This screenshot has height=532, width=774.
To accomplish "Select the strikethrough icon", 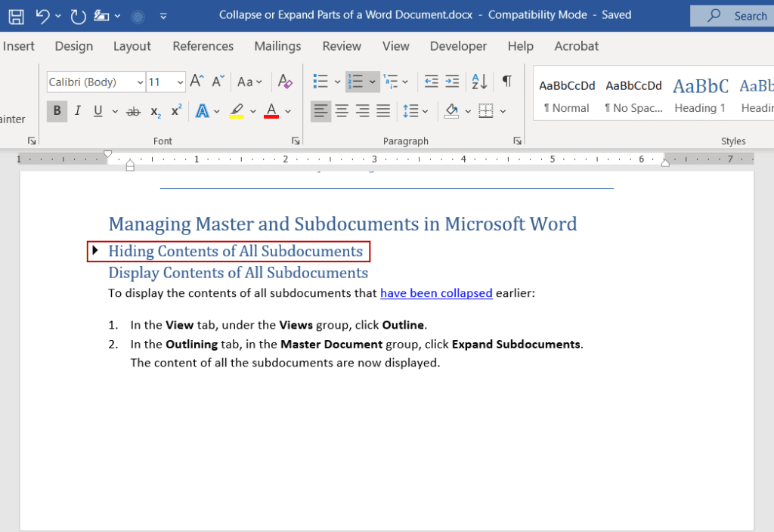I will [133, 111].
